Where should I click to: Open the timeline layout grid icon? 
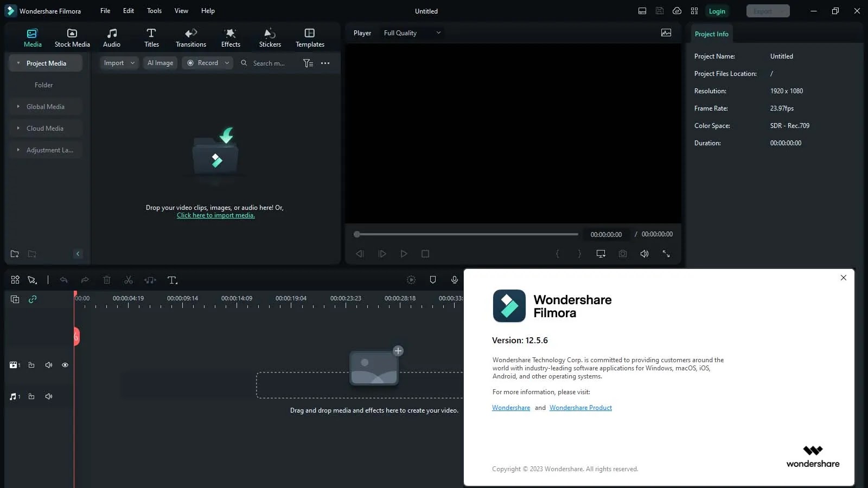tap(15, 280)
